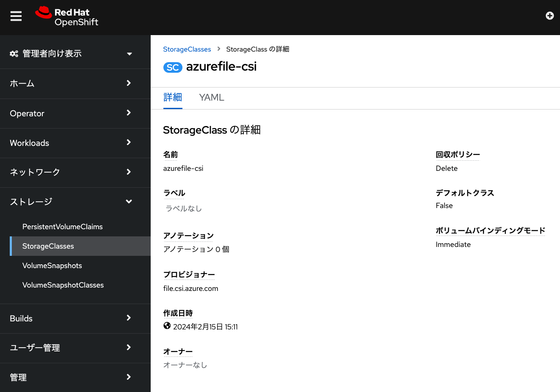This screenshot has height=392, width=560.
Task: Switch to the 詳細 tab
Action: [173, 98]
